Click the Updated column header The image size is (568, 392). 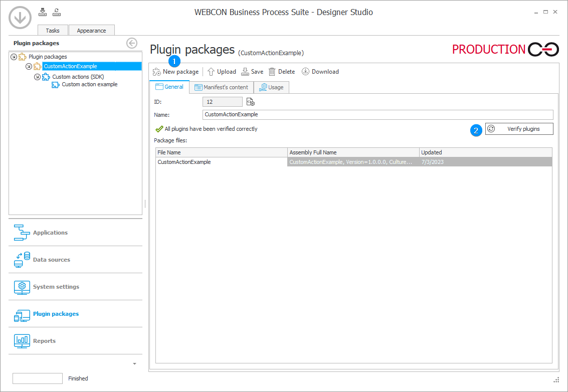486,152
